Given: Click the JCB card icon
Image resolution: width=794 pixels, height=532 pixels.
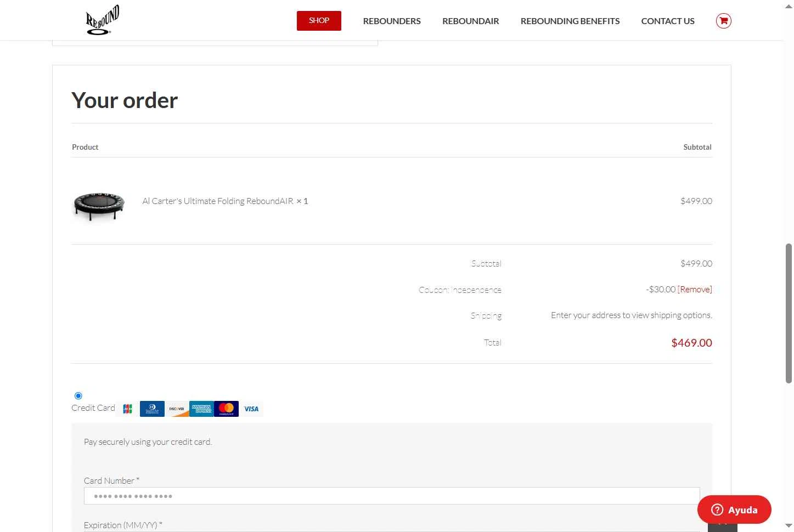Looking at the screenshot, I should [x=127, y=409].
